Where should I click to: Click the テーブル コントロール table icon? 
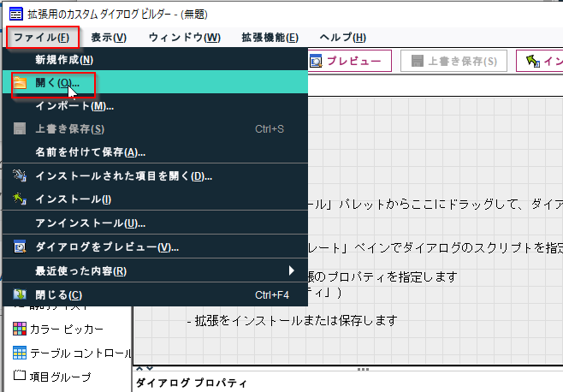pyautogui.click(x=20, y=353)
